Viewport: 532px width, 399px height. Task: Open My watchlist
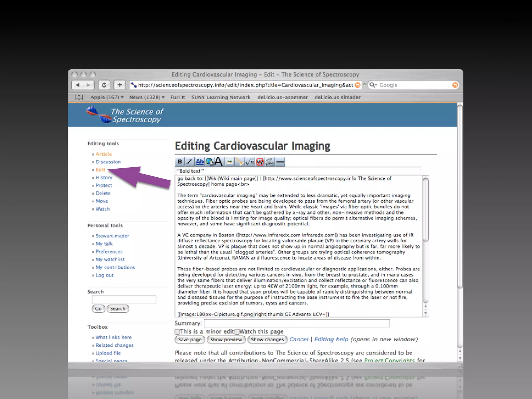pos(110,260)
